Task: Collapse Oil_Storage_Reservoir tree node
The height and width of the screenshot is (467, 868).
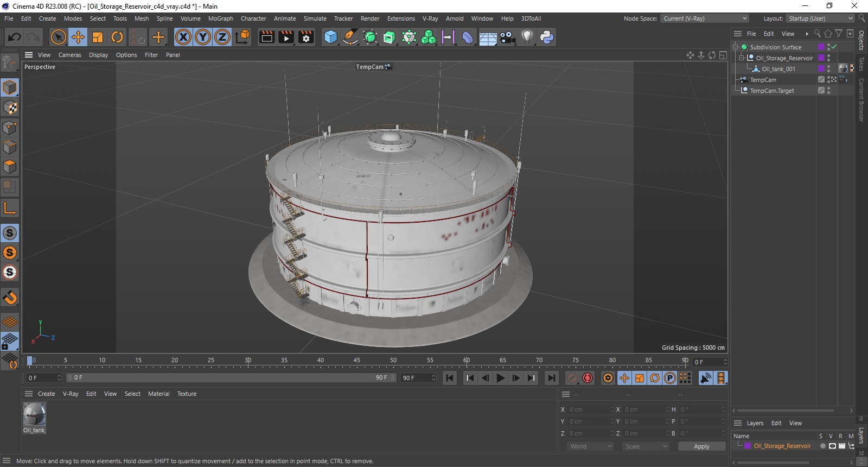Action: [x=742, y=58]
